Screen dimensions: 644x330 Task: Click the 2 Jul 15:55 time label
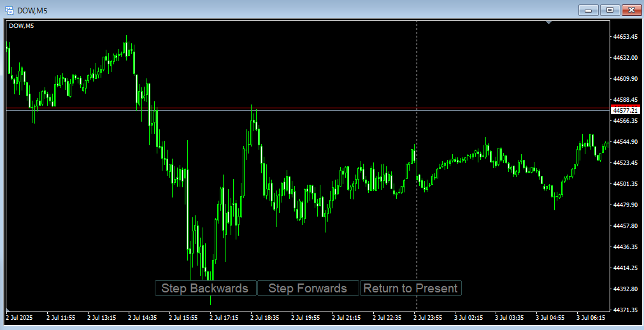(x=183, y=318)
